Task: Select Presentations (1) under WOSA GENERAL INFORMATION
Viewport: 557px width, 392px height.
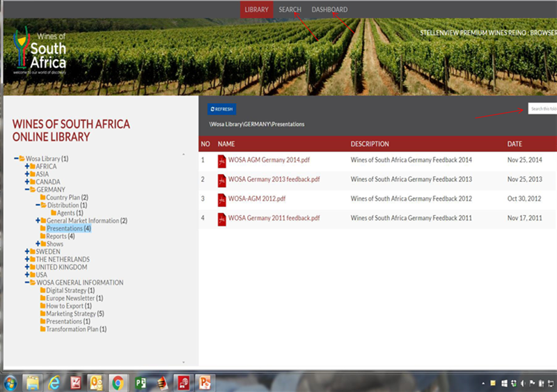Action: click(68, 321)
